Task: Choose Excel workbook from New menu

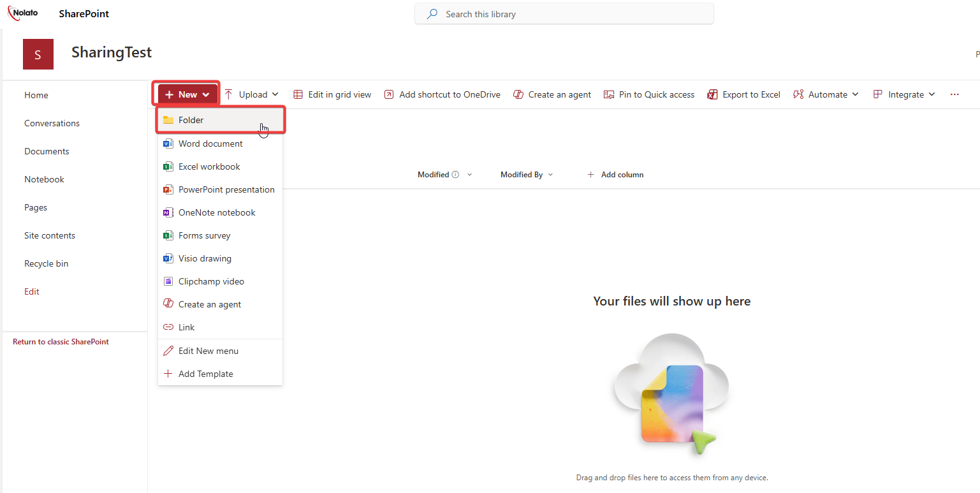Action: pos(221,166)
